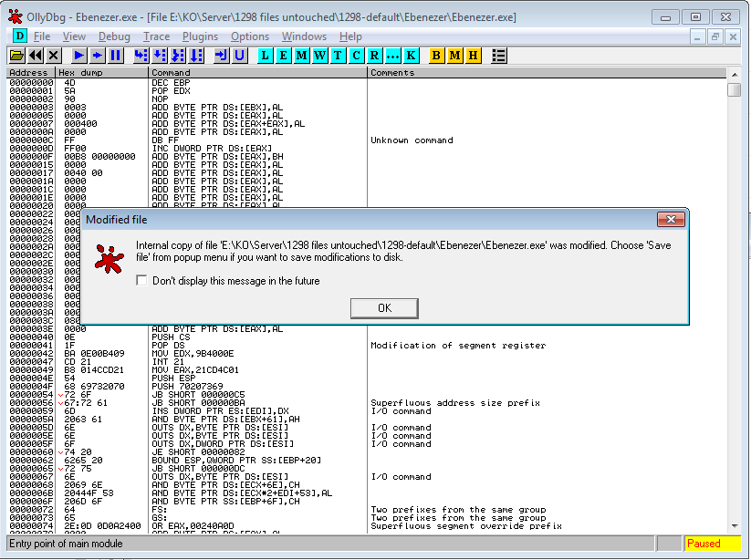The image size is (751, 560).
Task: Click the Hex dump column header
Action: pos(101,73)
